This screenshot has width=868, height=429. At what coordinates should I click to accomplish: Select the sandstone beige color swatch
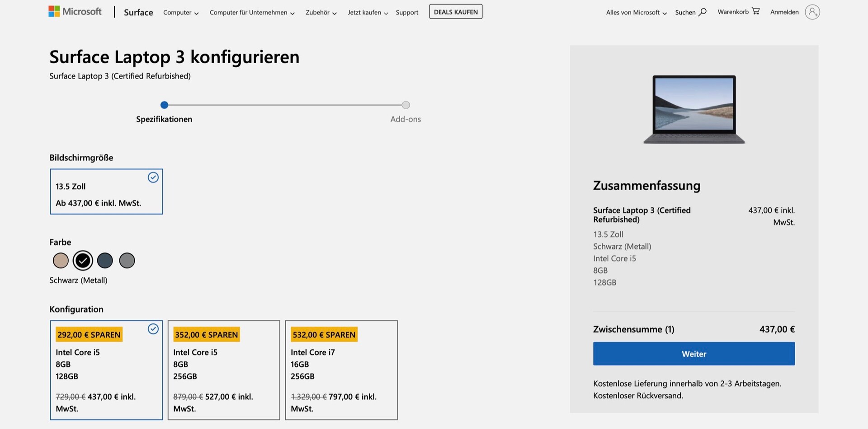(61, 261)
